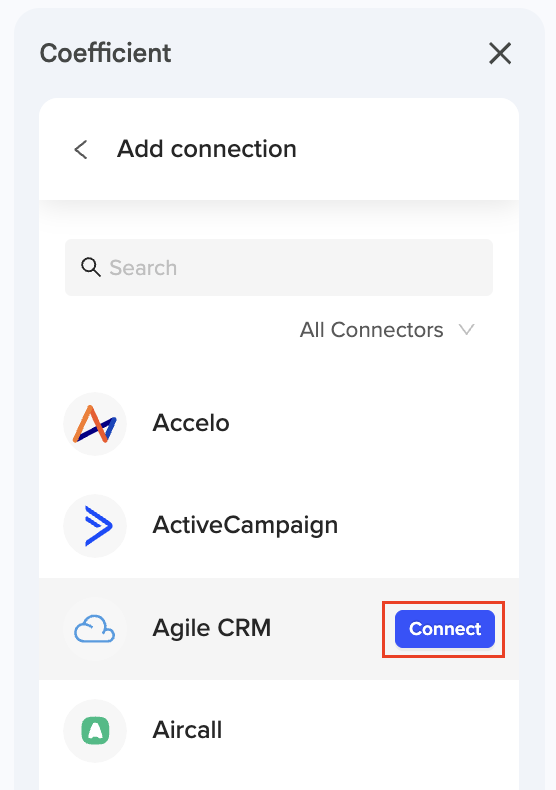Focus the Search connectors input field
This screenshot has height=790, width=556.
coord(279,268)
